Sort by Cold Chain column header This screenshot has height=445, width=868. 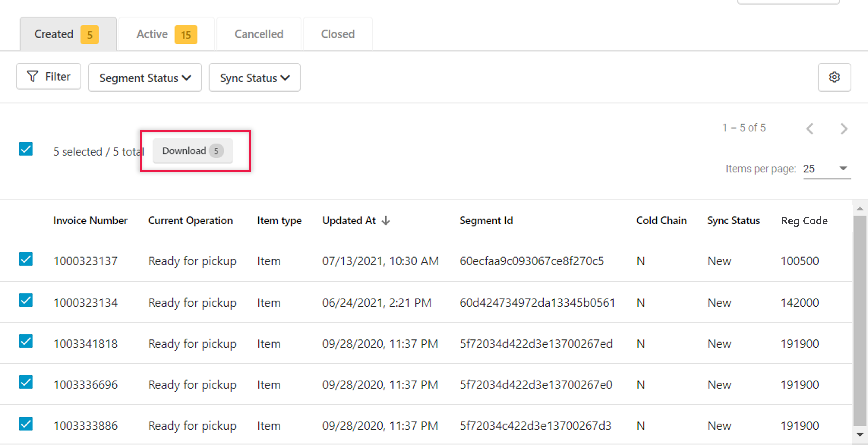click(661, 221)
